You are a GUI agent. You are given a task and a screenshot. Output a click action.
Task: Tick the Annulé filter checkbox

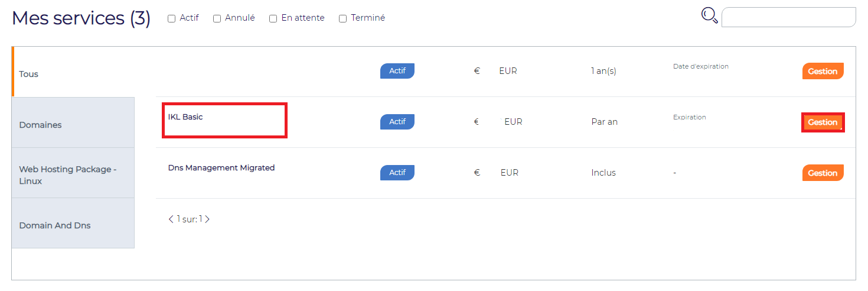pos(217,18)
